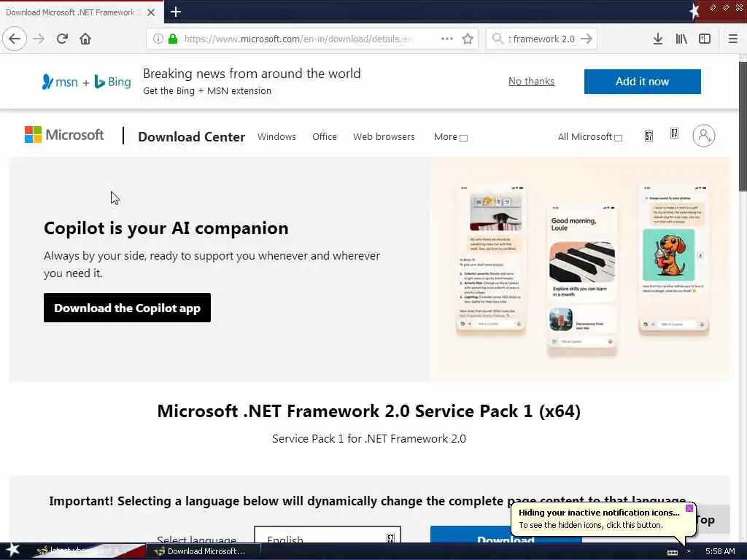The width and height of the screenshot is (747, 560).
Task: Click the msn logo in banner
Action: 60,82
